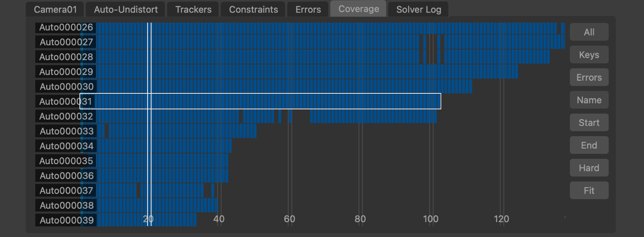This screenshot has width=644, height=237.
Task: Select tracker Auto000038
Action: click(x=66, y=206)
